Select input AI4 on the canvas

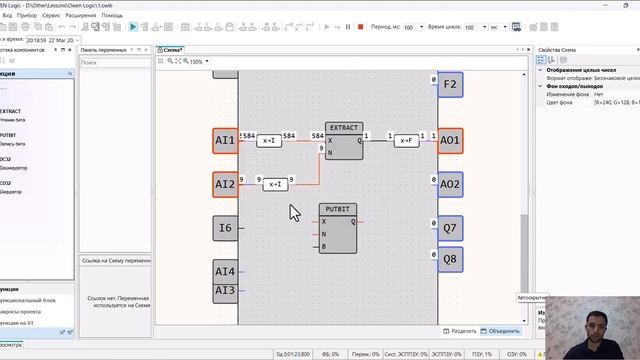coord(225,272)
